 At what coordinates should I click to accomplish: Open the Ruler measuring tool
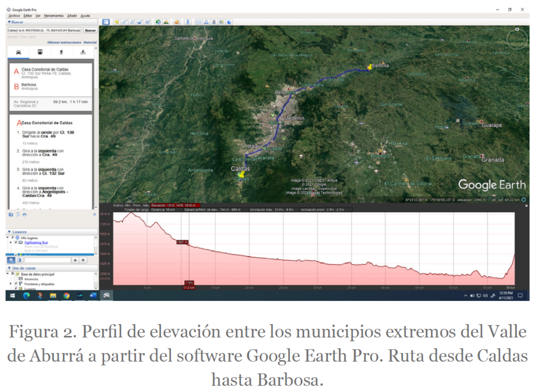point(188,22)
